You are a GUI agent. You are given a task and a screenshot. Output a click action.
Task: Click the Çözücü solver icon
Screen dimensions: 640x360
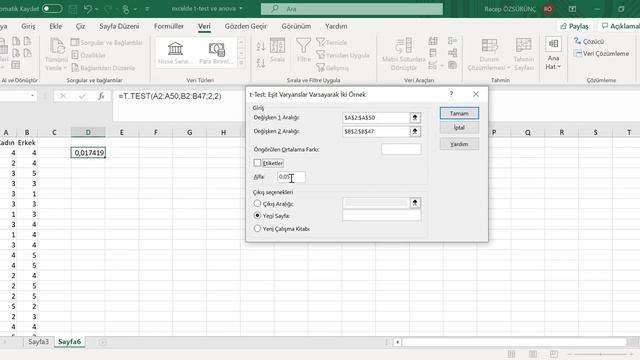click(578, 41)
